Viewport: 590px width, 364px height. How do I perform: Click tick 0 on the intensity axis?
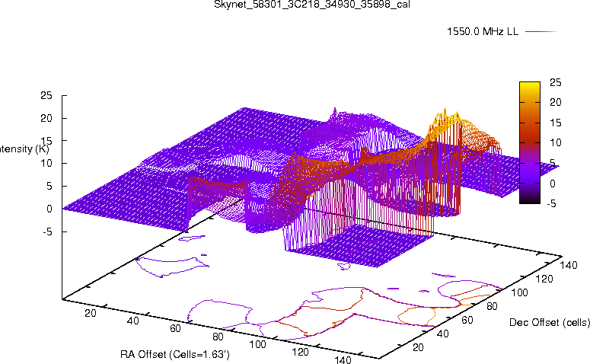(50, 209)
